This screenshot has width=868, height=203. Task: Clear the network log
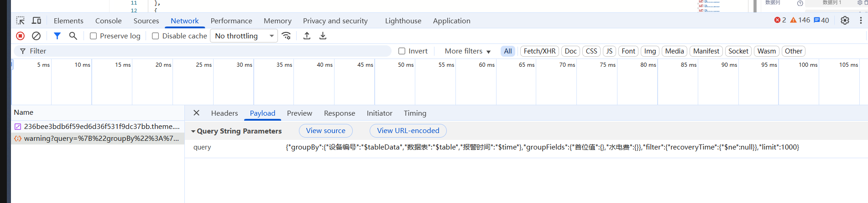click(37, 36)
